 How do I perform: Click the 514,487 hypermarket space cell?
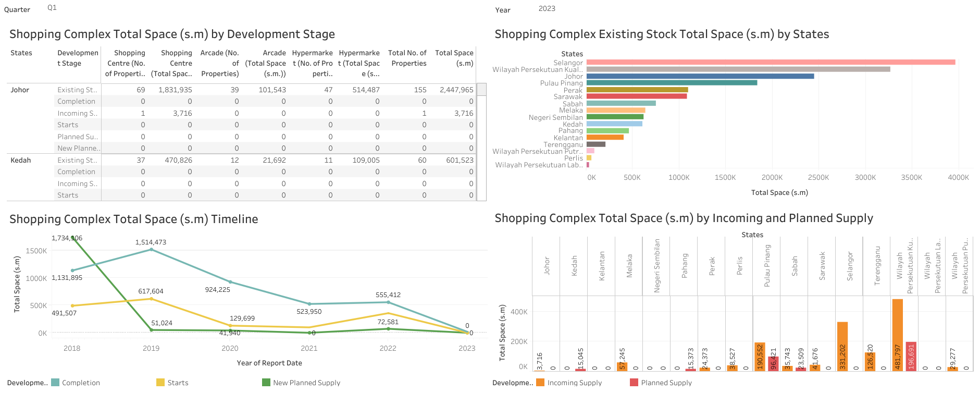click(x=366, y=90)
